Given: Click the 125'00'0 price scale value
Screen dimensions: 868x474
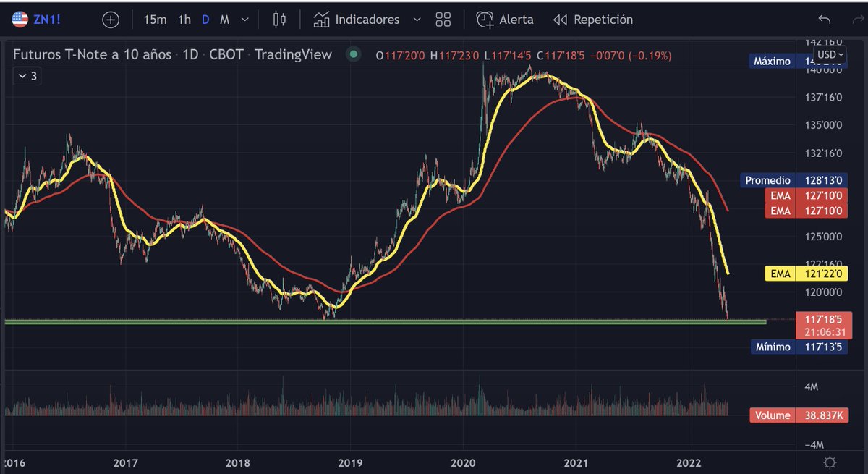Looking at the screenshot, I should (x=822, y=236).
